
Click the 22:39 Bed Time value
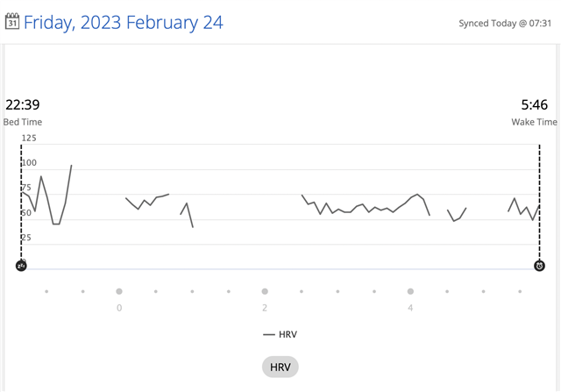pyautogui.click(x=23, y=104)
